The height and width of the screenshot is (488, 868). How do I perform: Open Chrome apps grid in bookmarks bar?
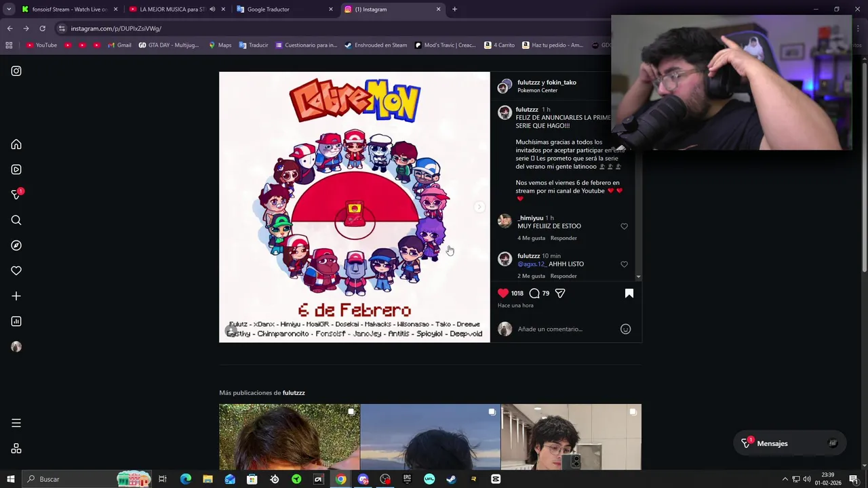click(9, 45)
